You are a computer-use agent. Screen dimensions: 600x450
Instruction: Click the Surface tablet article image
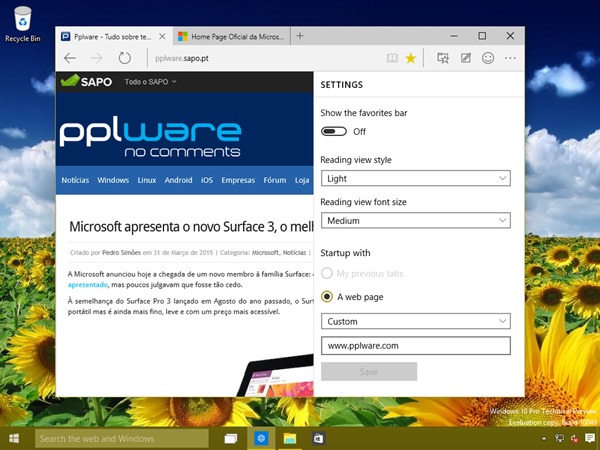tap(275, 376)
